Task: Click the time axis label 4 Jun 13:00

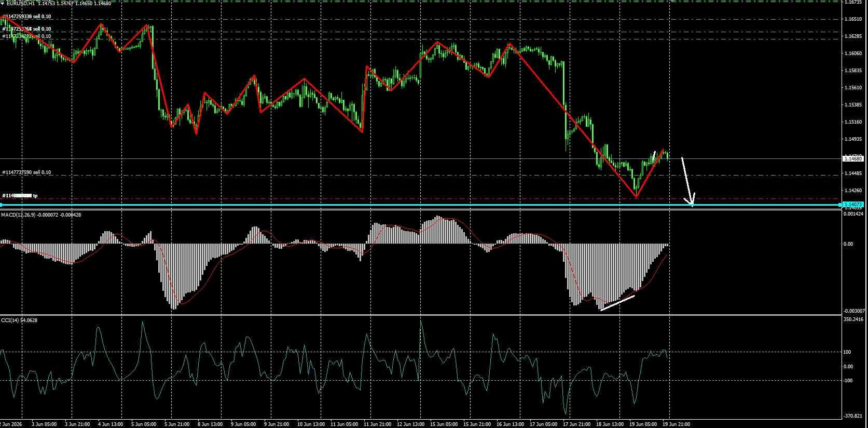Action: point(111,424)
